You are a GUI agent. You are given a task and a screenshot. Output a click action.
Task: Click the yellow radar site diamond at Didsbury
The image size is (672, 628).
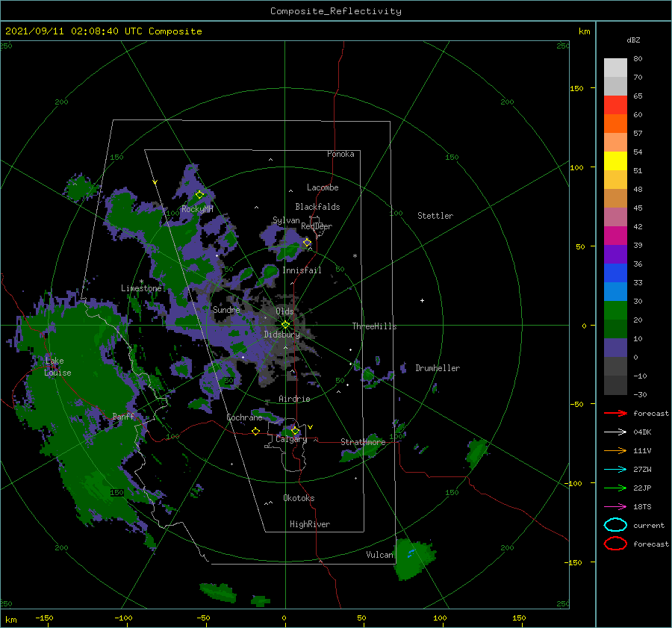(x=285, y=325)
